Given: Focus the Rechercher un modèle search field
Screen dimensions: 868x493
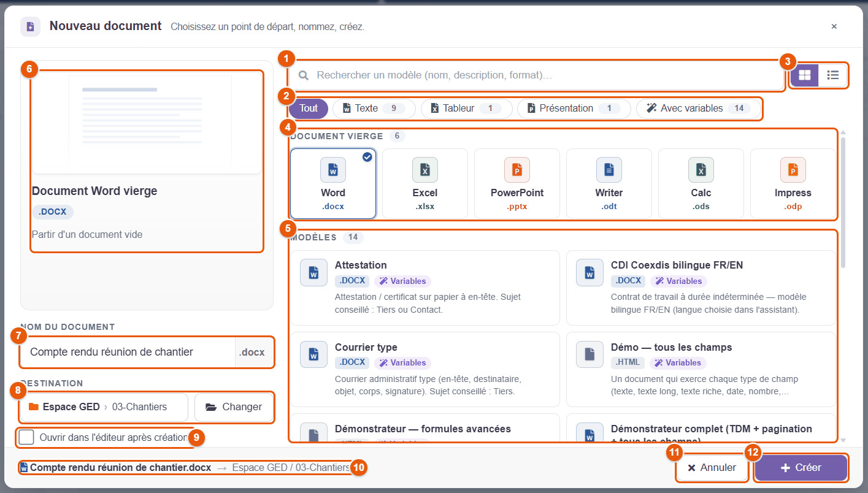Looking at the screenshot, I should click(x=537, y=75).
